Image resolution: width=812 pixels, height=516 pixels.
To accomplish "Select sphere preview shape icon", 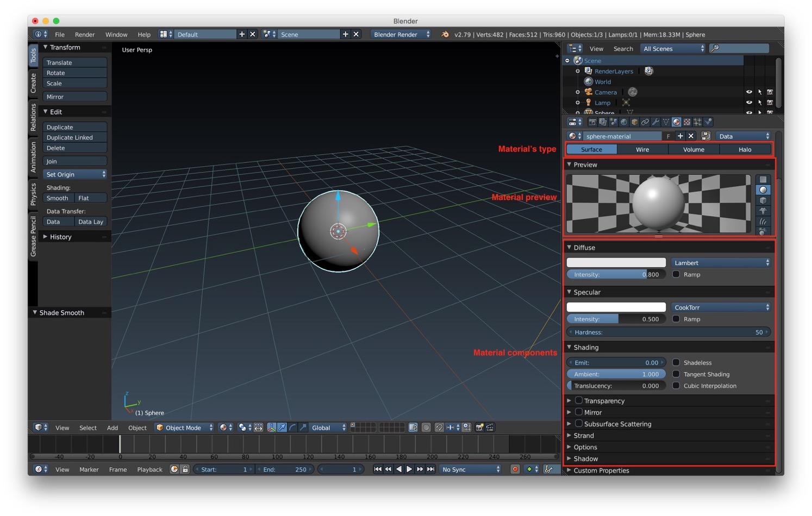I will tap(763, 190).
